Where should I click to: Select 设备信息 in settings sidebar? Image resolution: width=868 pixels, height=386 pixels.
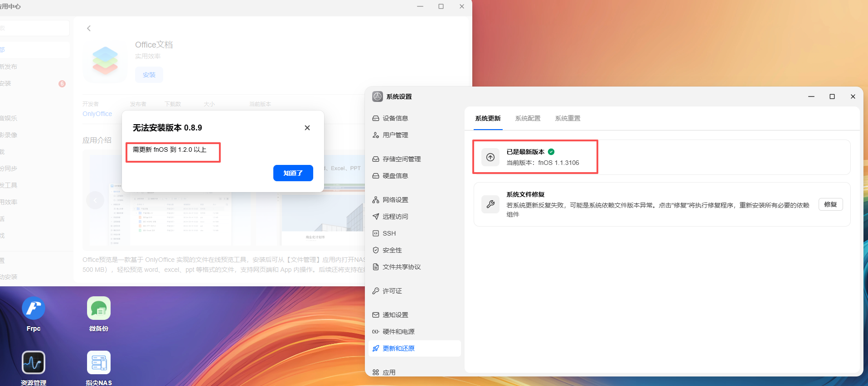(x=415, y=118)
